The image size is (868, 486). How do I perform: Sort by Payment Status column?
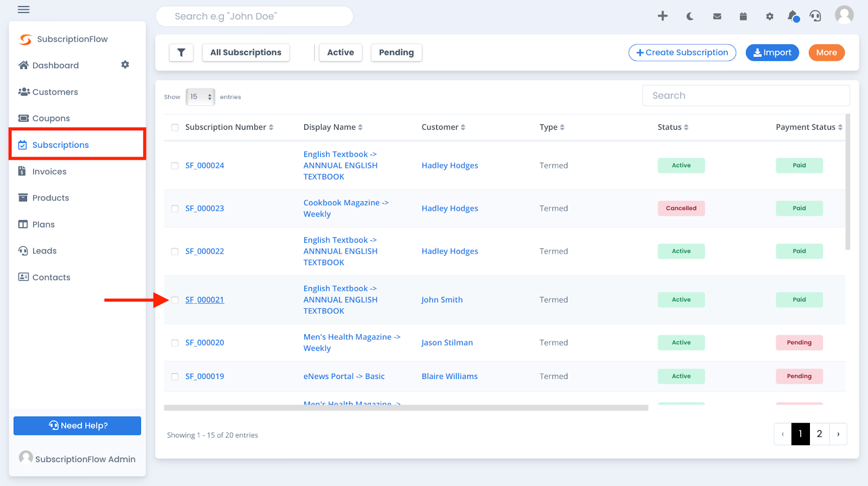click(809, 127)
